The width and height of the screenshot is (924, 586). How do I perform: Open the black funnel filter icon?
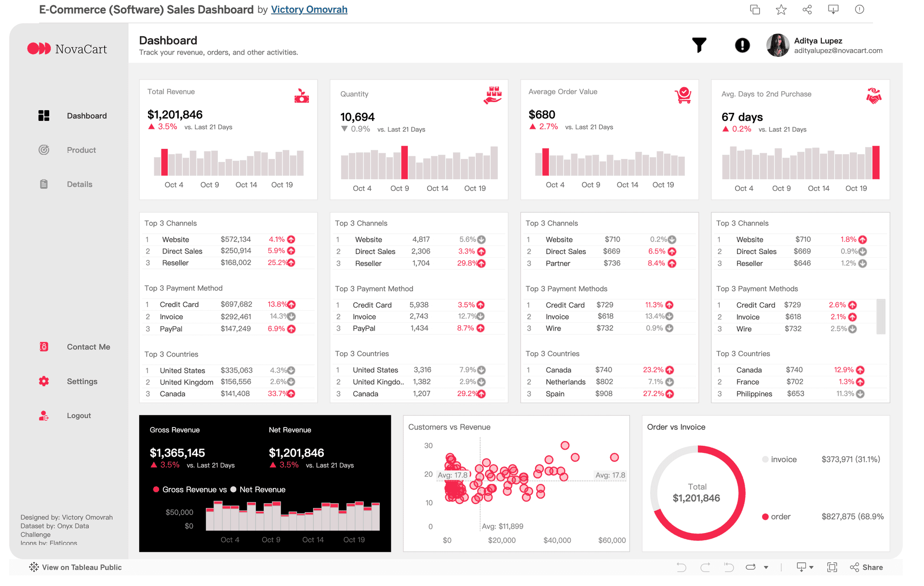coord(699,45)
